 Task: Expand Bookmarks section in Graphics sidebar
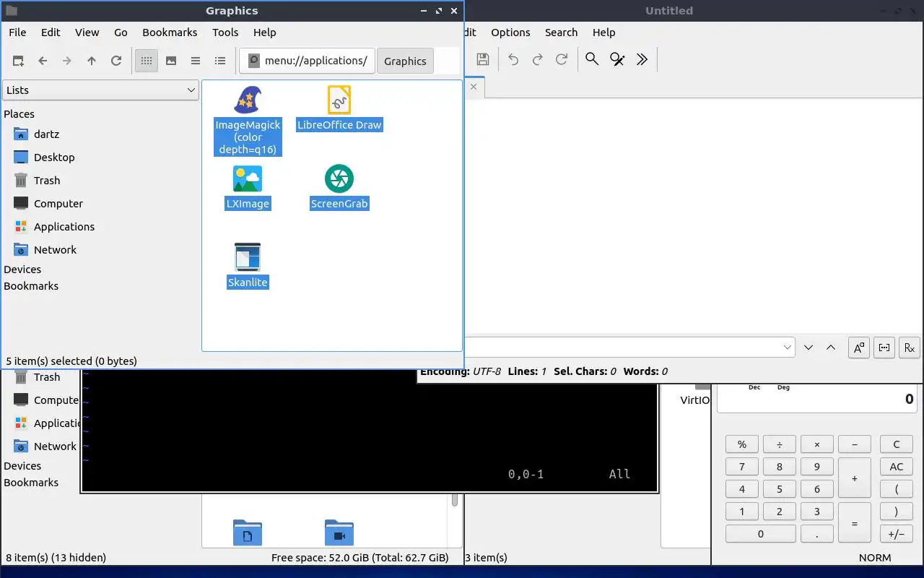31,286
